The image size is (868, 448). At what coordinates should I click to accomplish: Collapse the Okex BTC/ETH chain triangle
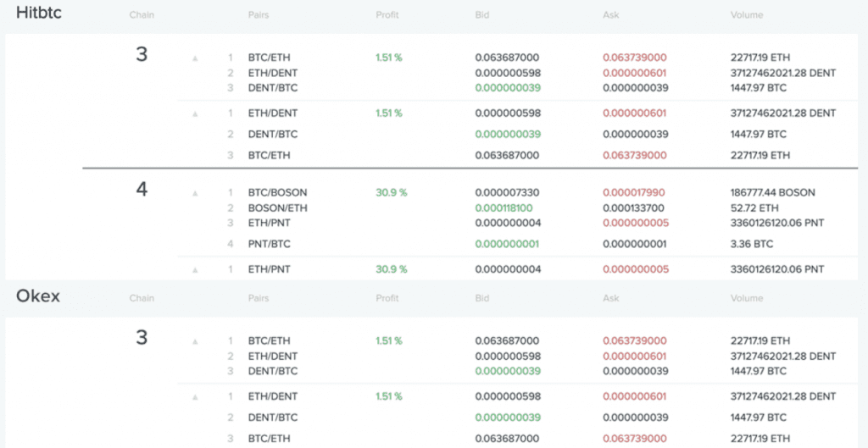click(x=195, y=342)
